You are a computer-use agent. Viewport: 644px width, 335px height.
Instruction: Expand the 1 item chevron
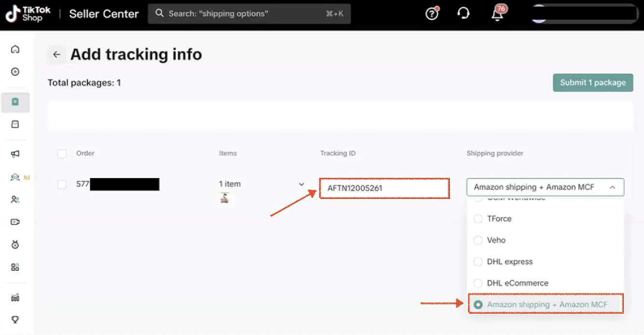tap(301, 184)
